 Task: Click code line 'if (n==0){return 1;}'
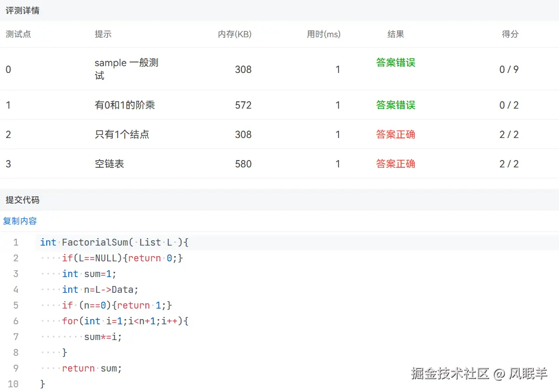pos(117,305)
